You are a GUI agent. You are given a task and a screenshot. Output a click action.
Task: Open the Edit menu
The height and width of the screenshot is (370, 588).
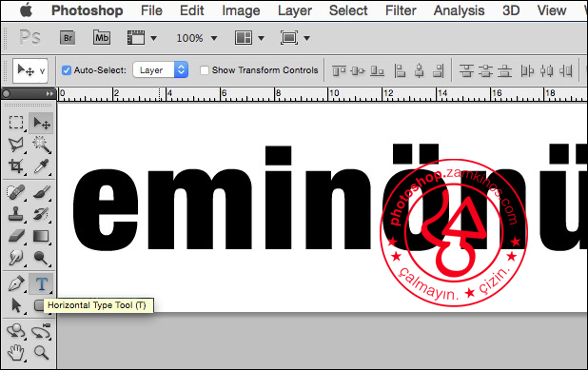tap(191, 10)
